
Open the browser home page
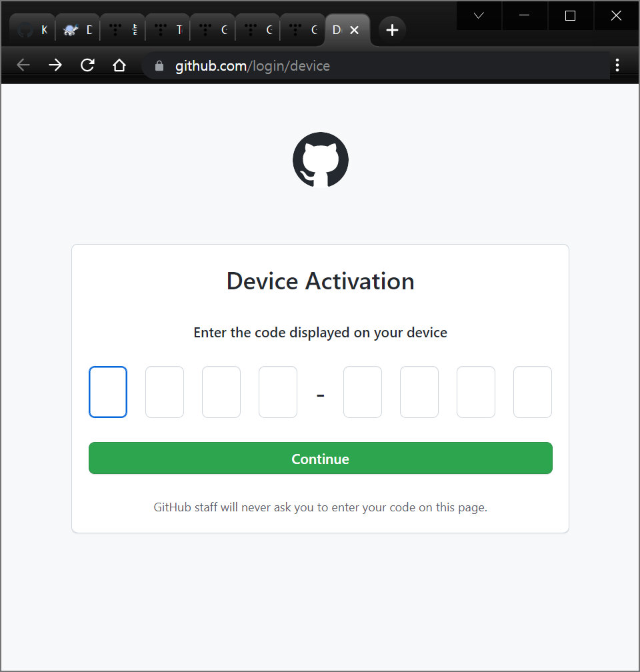pyautogui.click(x=119, y=65)
